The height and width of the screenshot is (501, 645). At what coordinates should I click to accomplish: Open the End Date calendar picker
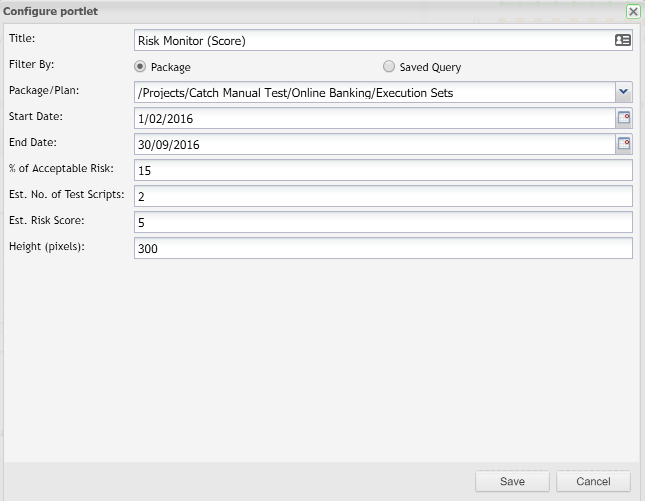(624, 144)
